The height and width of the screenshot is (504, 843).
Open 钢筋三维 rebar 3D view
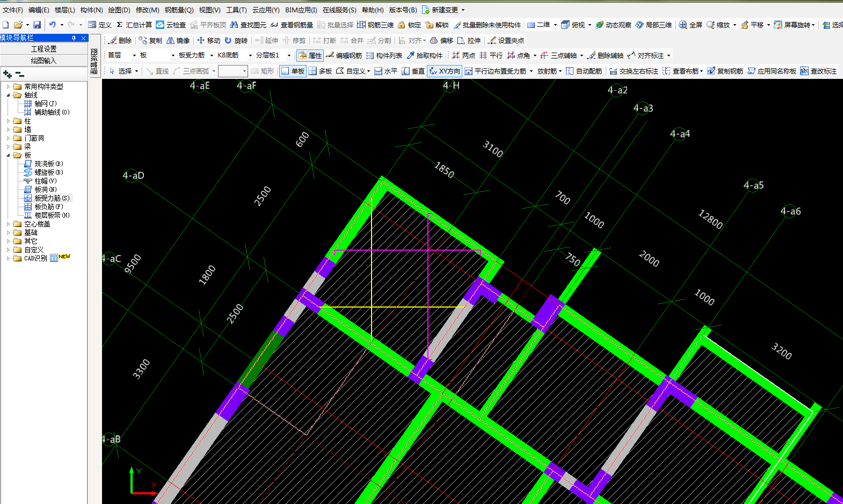pos(375,25)
